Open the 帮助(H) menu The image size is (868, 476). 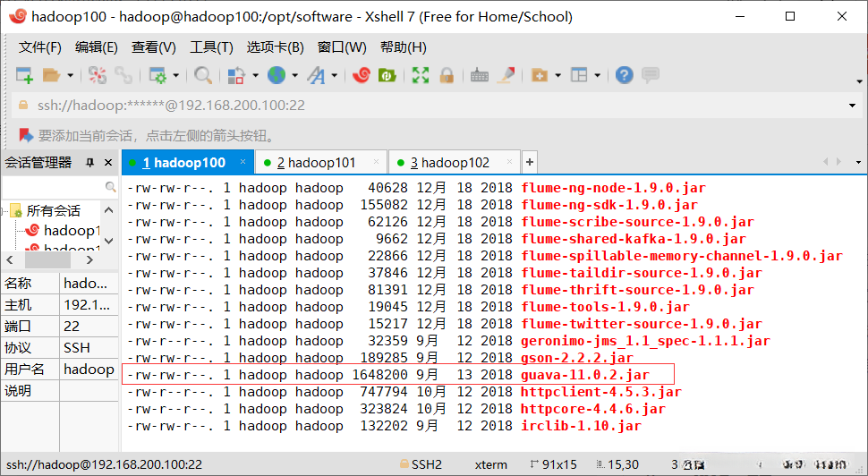click(x=403, y=47)
